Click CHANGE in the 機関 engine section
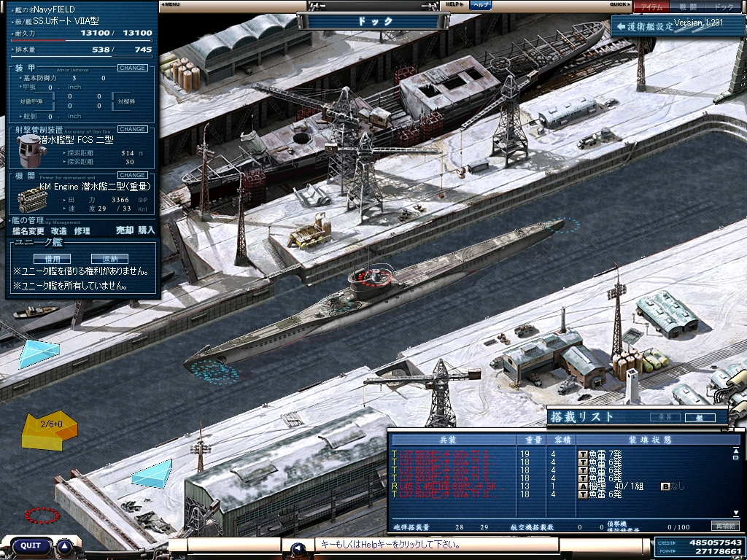 pyautogui.click(x=133, y=175)
